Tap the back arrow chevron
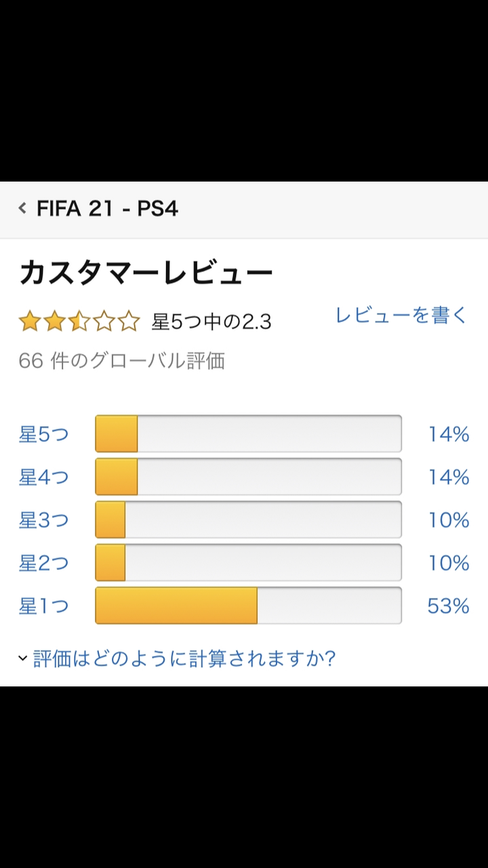Screen dimensions: 488x868 click(x=22, y=208)
